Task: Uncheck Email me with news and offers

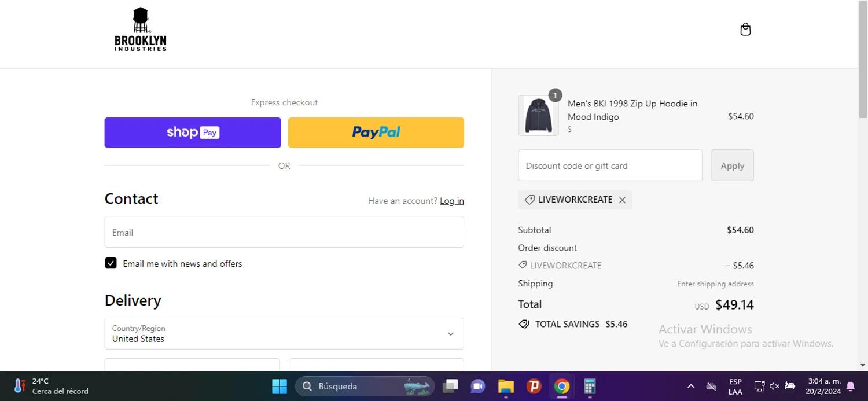Action: (111, 263)
